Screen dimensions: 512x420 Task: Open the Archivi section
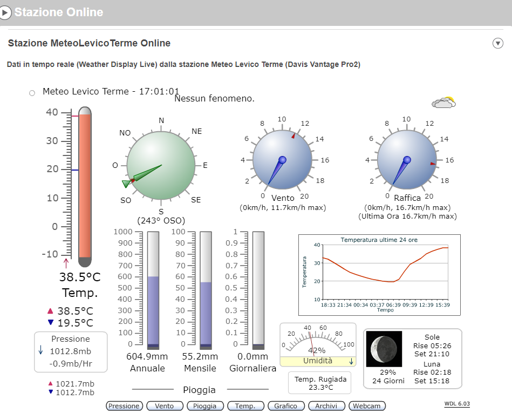(326, 406)
